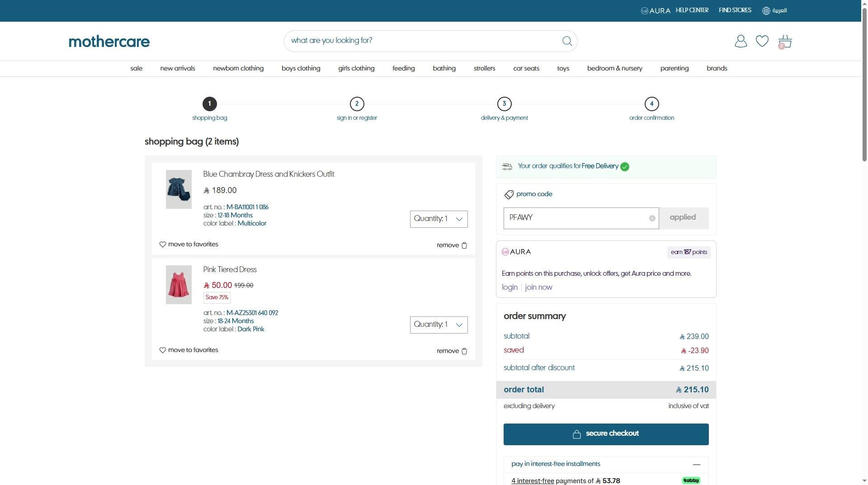Screen dimensions: 868x485
Task: Open the HELP CENTER link
Action: [692, 10]
